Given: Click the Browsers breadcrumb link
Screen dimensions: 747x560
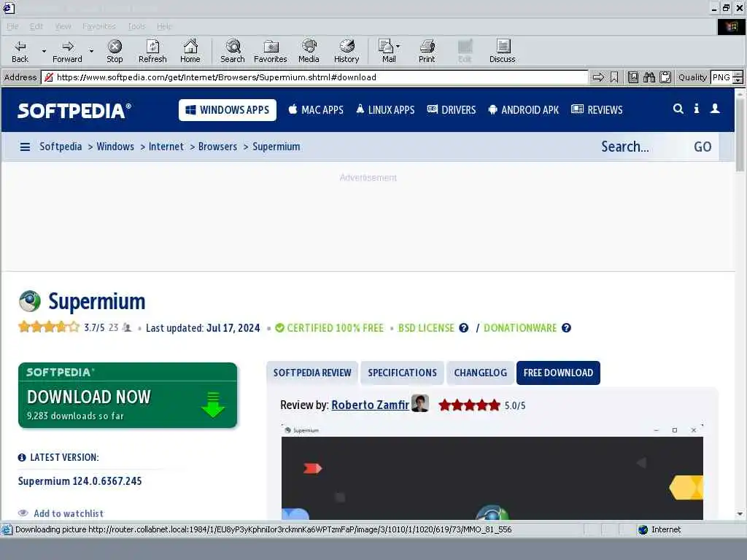Looking at the screenshot, I should (x=217, y=147).
